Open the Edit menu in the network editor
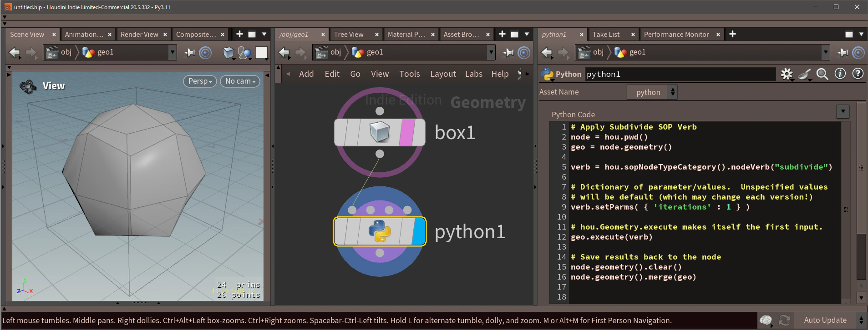This screenshot has height=330, width=868. click(x=332, y=74)
